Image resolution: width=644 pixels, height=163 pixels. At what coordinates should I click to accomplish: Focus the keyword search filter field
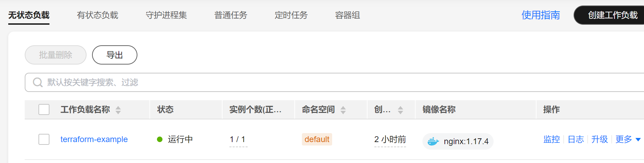(x=335, y=82)
